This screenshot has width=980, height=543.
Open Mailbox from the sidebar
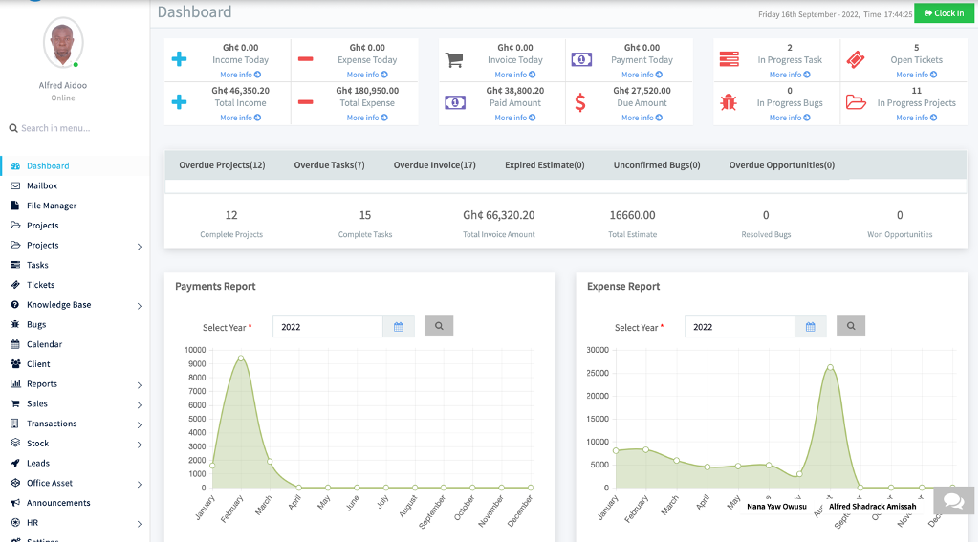click(42, 186)
